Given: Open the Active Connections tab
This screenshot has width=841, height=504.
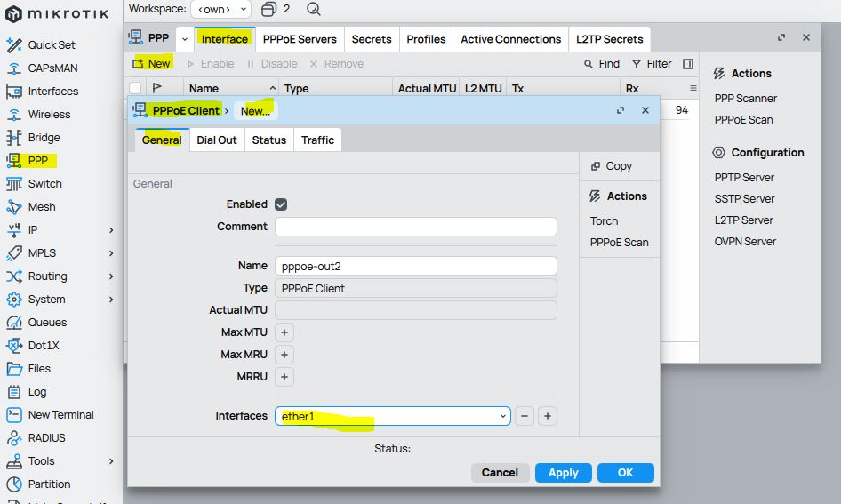Looking at the screenshot, I should tap(510, 39).
